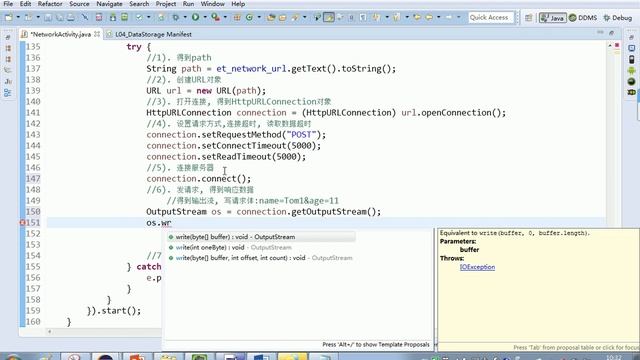The width and height of the screenshot is (640, 360).
Task: Click the Save All toolbar icon
Action: tap(60, 18)
